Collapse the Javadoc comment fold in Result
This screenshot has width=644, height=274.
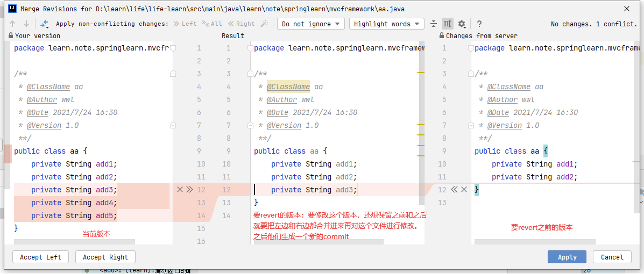pyautogui.click(x=250, y=74)
